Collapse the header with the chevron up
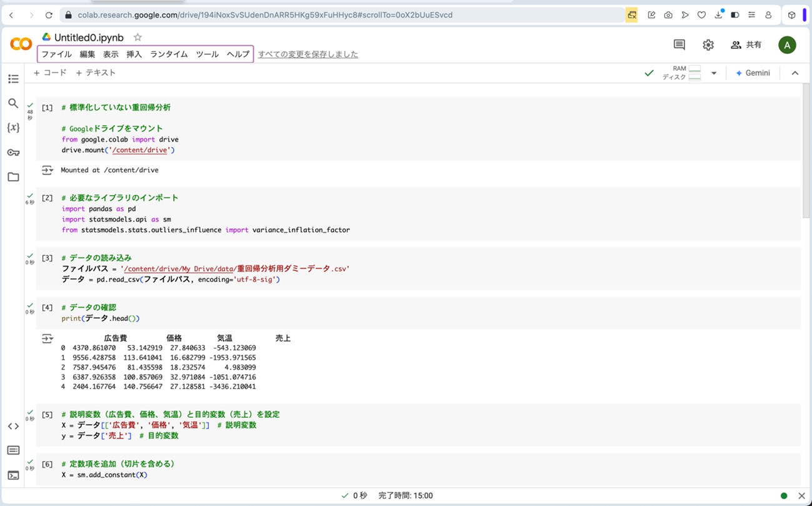Screen dimensions: 812x506 (795, 73)
